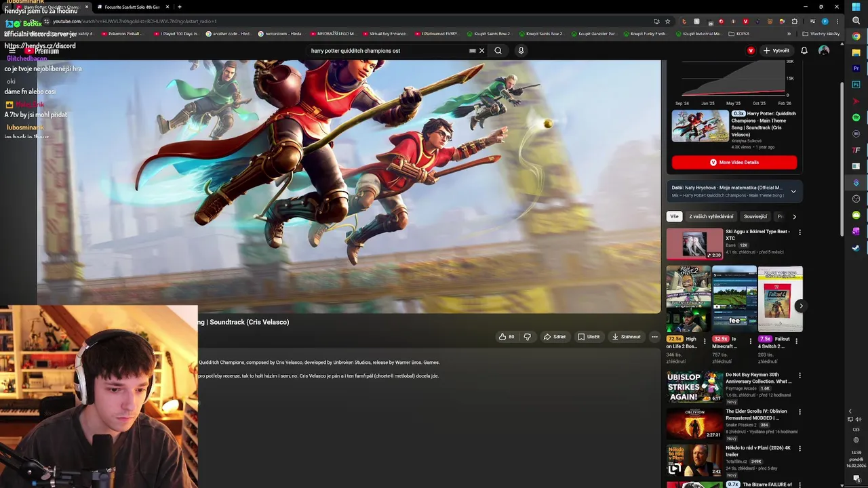Open options for Elder Scrolls Oblivion video
Viewport: 868px width, 488px height.
point(800,412)
